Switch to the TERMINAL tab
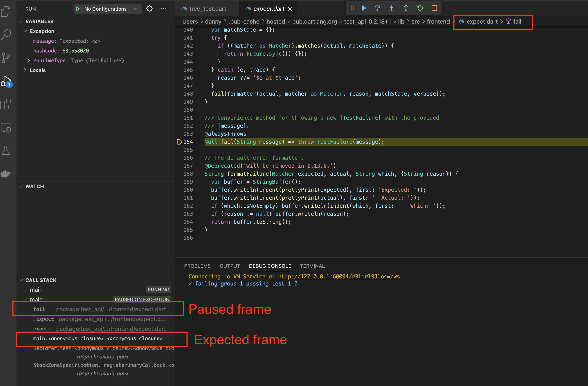The height and width of the screenshot is (386, 588). point(312,266)
